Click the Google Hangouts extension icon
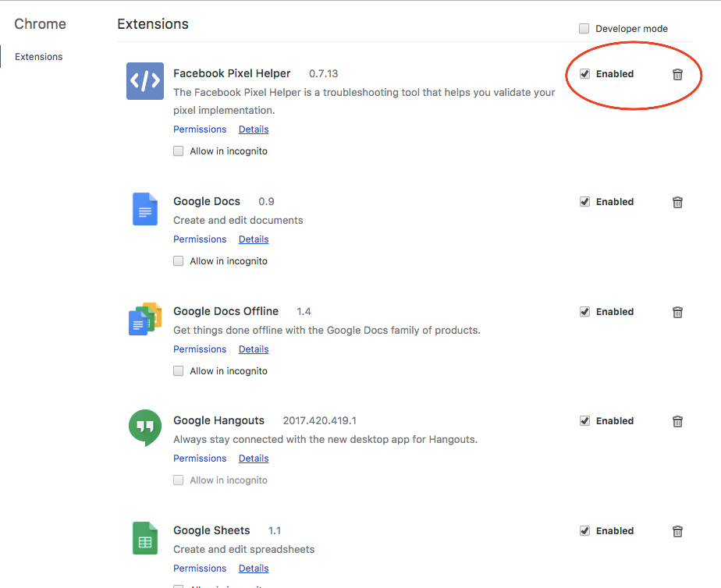 tap(145, 427)
